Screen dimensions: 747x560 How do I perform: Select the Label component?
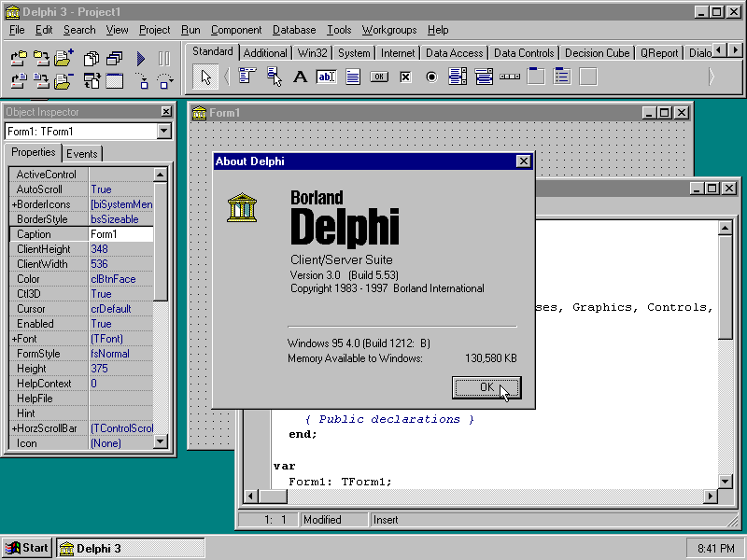[x=300, y=77]
